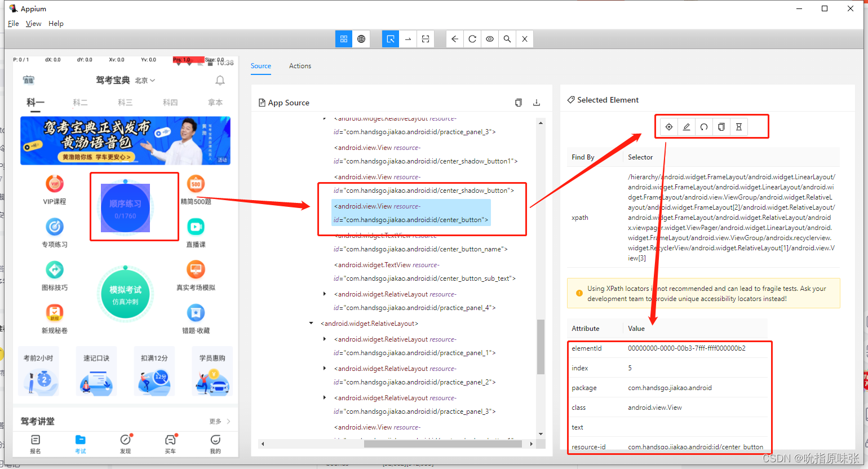868x469 pixels.
Task: Open the top-left calendar icon in app
Action: point(28,80)
